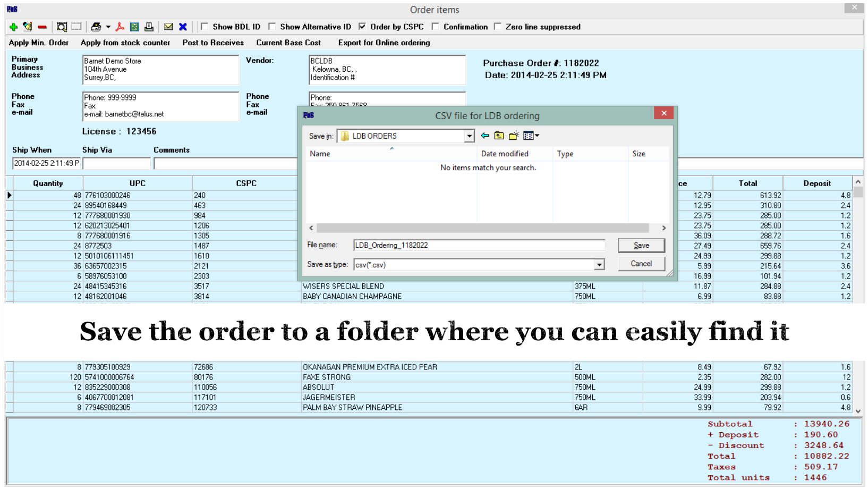Open the Save as type dropdown
Image resolution: width=868 pixels, height=487 pixels.
pyautogui.click(x=599, y=265)
